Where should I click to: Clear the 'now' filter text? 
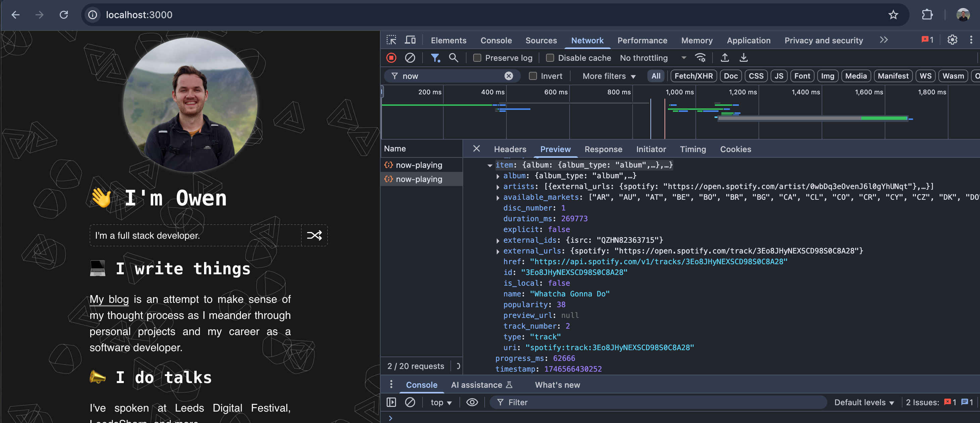coord(509,76)
